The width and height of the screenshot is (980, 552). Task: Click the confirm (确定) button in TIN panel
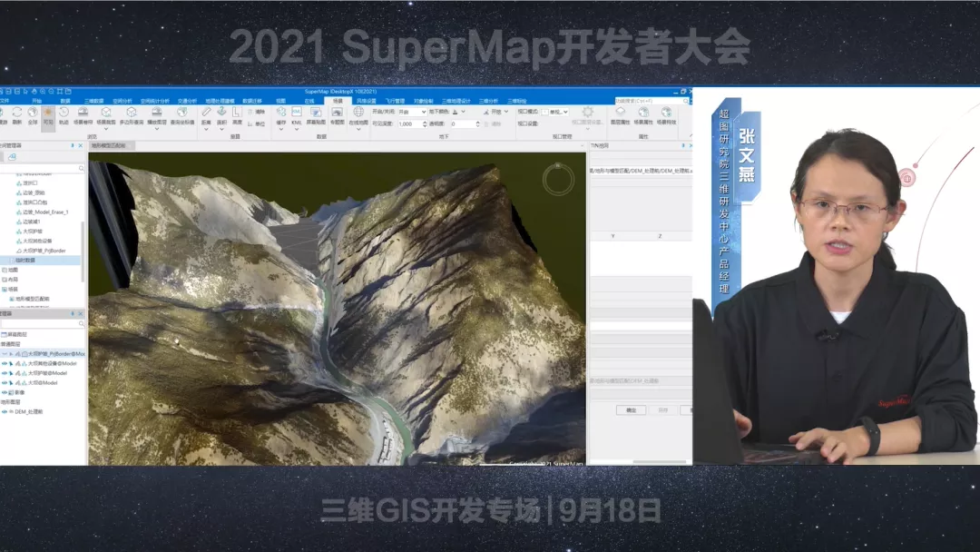[632, 410]
